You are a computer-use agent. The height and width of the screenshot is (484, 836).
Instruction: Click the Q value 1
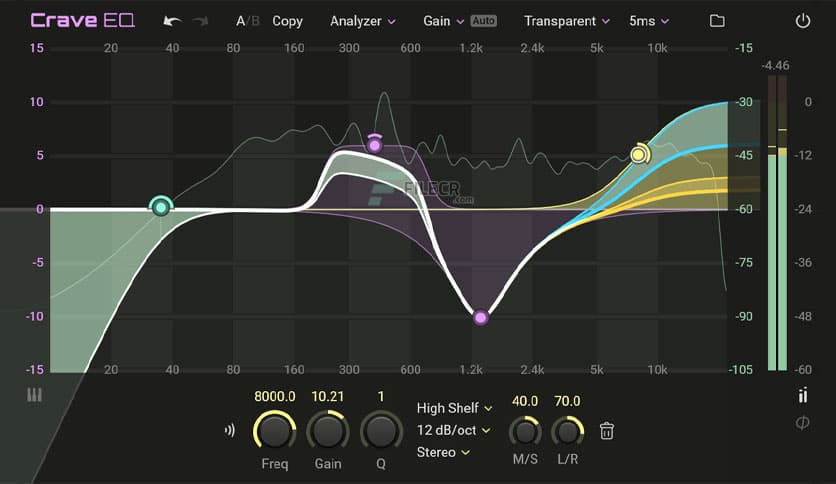[381, 397]
